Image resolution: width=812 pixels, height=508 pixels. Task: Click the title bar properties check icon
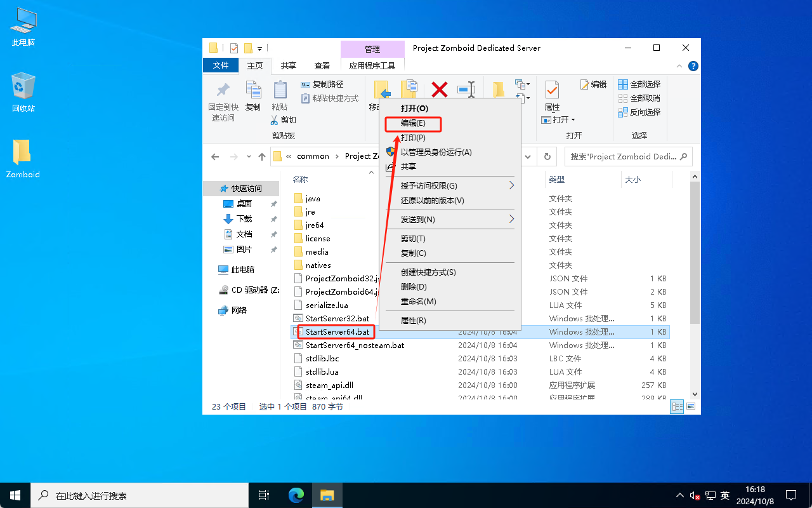point(234,48)
